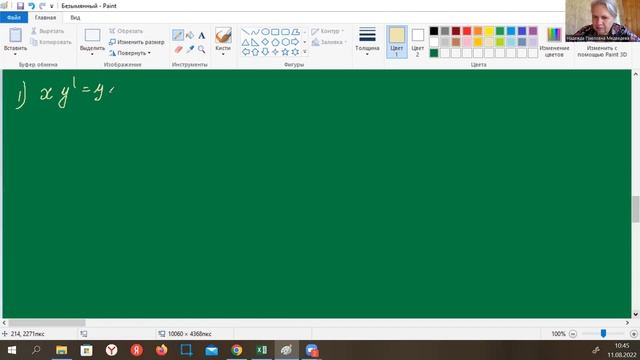This screenshot has height=360, width=640.
Task: Choose the Left arrow shape
Action: [245, 52]
